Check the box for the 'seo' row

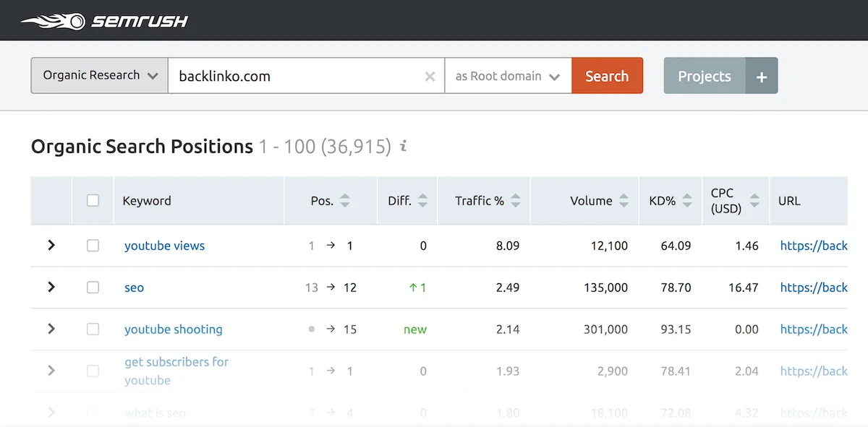click(93, 287)
